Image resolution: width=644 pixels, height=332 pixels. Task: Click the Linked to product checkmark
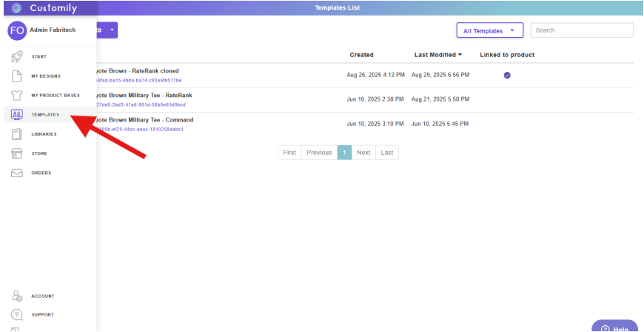[507, 75]
